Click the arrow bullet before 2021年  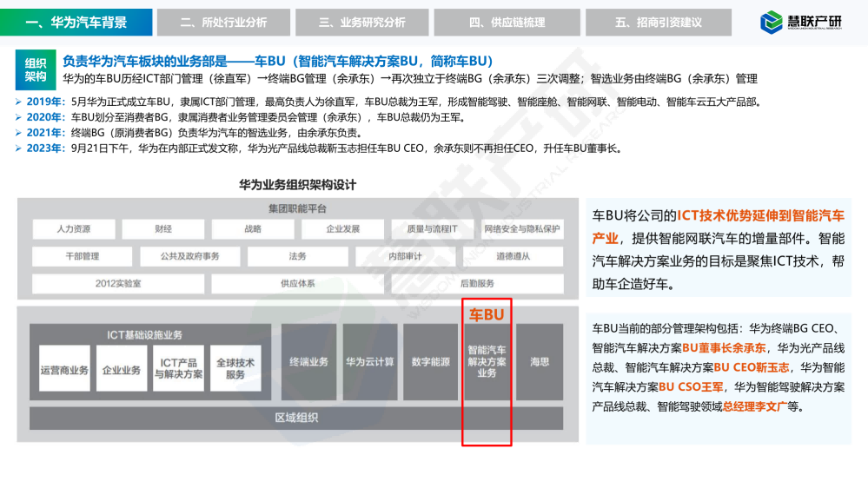point(18,133)
